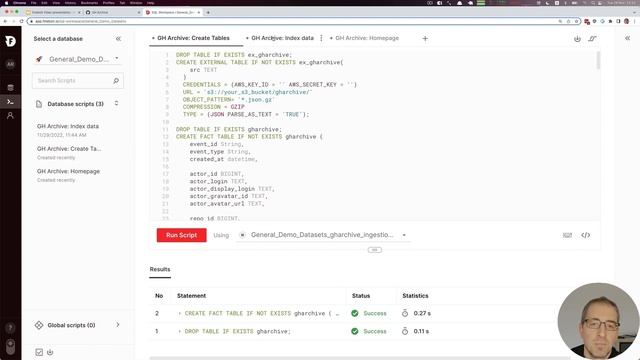Image resolution: width=640 pixels, height=360 pixels.
Task: Open a new Chrome browser tab
Action: pos(208,13)
